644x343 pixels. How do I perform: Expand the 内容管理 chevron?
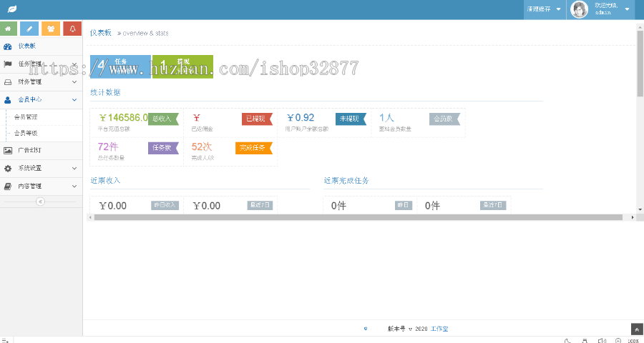coord(74,187)
